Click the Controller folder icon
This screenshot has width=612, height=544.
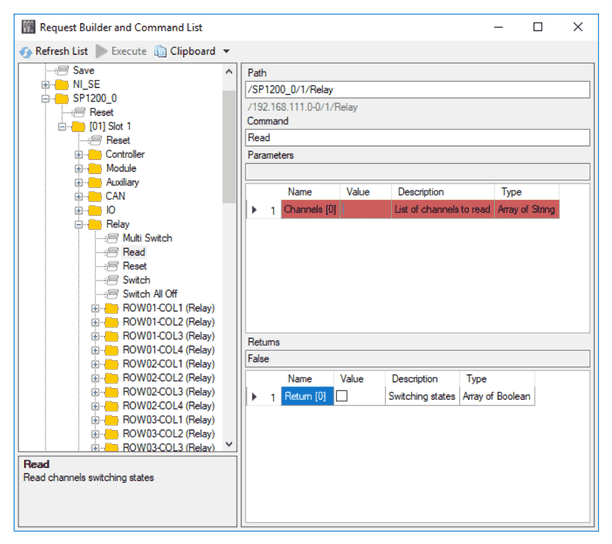(x=95, y=155)
